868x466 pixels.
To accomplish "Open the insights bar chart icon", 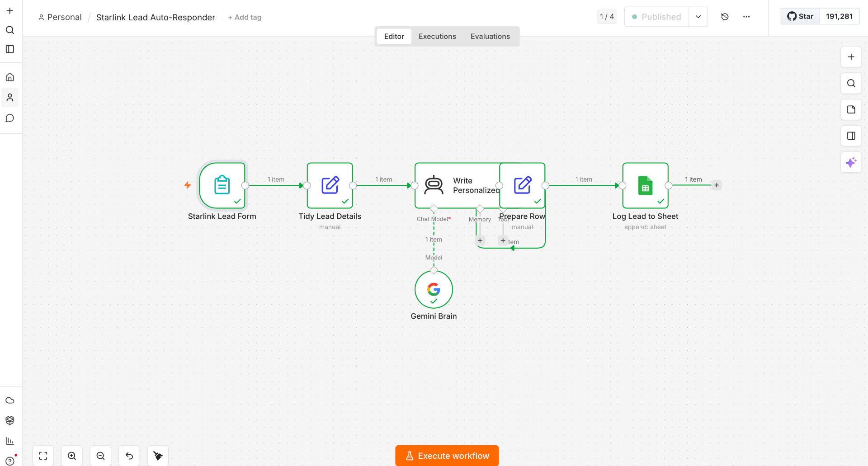I will tap(10, 441).
